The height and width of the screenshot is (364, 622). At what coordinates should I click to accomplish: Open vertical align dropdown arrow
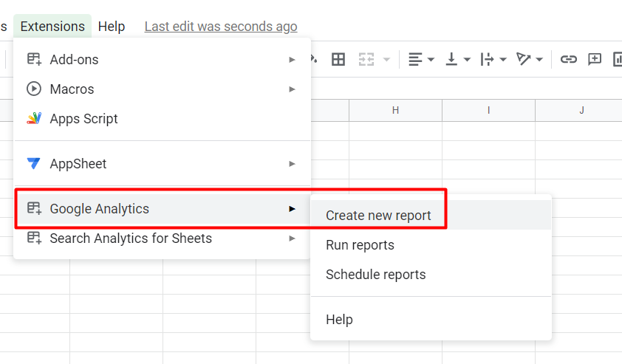467,60
